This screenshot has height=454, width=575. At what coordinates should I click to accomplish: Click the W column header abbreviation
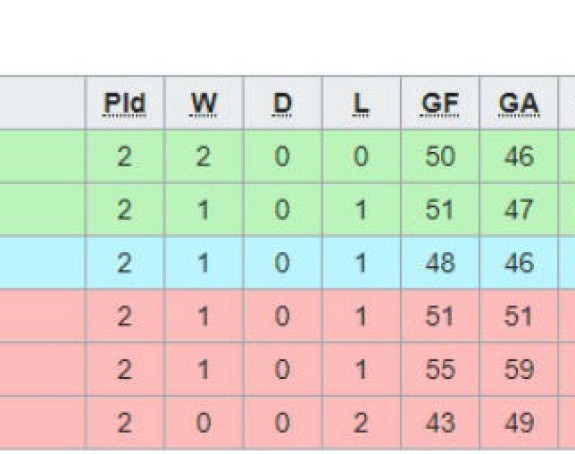point(204,104)
